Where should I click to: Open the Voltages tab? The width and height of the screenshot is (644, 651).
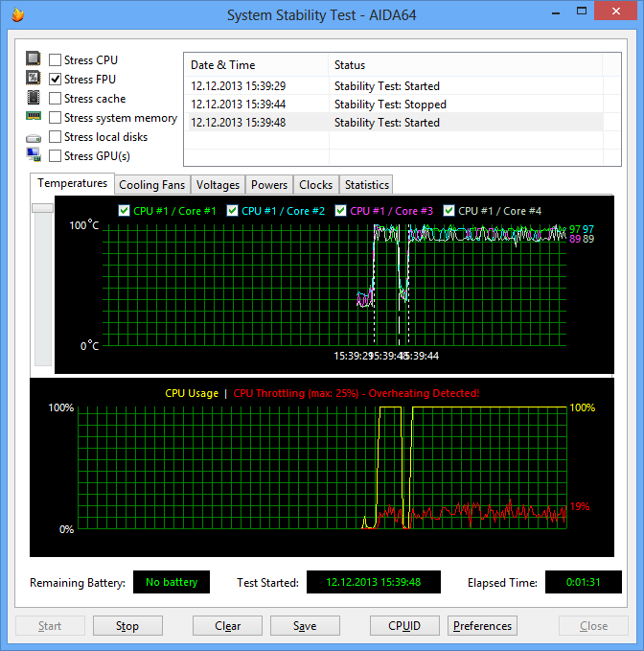click(x=218, y=185)
